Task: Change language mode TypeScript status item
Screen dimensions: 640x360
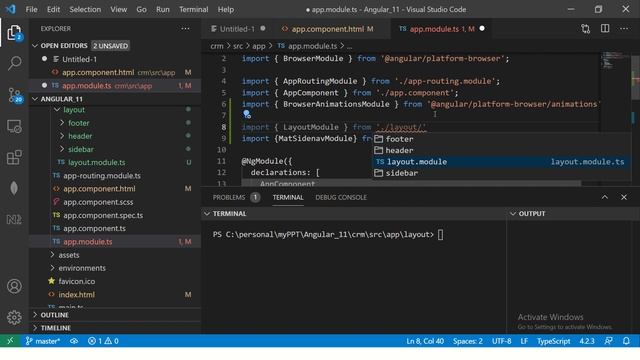Action: tap(553, 341)
